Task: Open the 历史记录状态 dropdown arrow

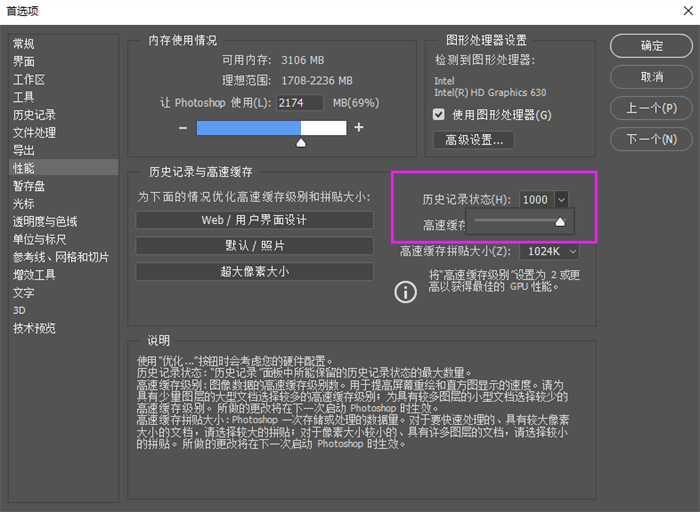Action: pos(561,200)
